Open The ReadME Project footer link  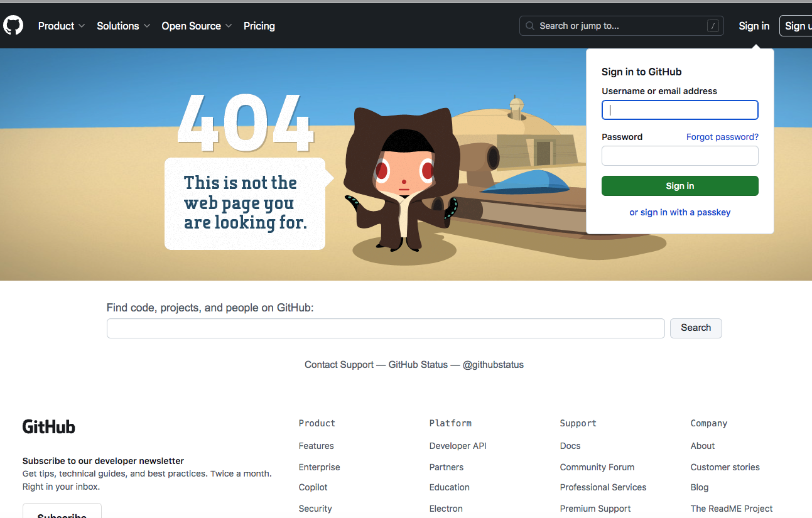732,509
